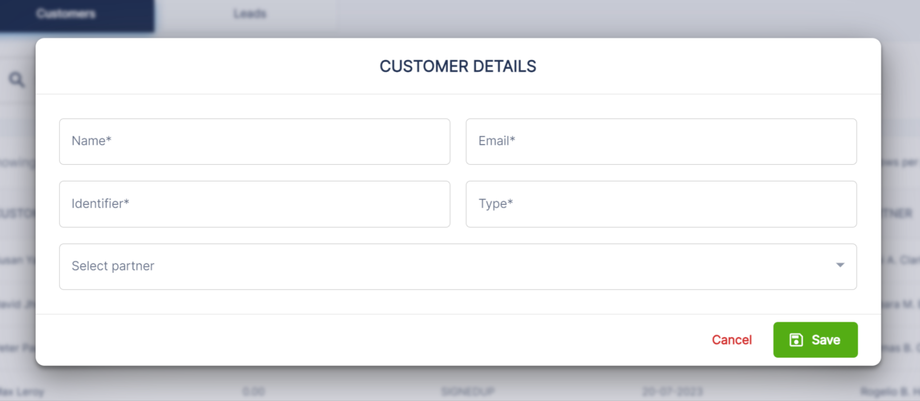Click into the Email field
The height and width of the screenshot is (401, 920).
660,142
